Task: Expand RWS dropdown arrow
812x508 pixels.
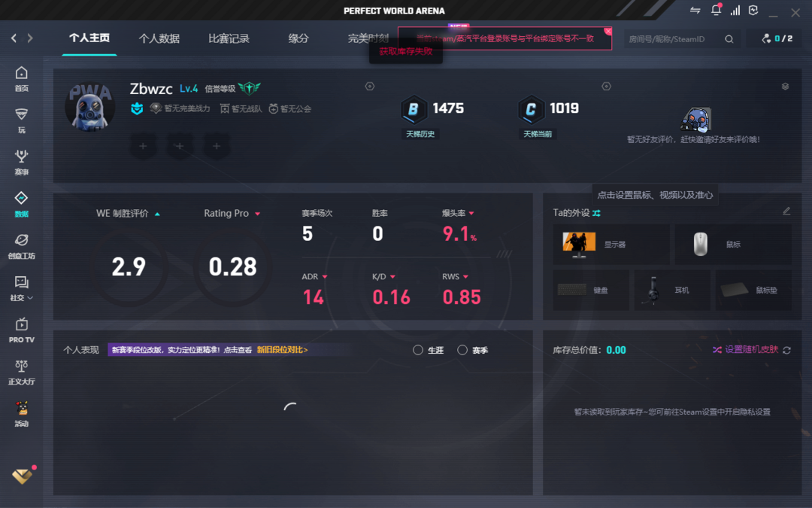Action: (465, 277)
